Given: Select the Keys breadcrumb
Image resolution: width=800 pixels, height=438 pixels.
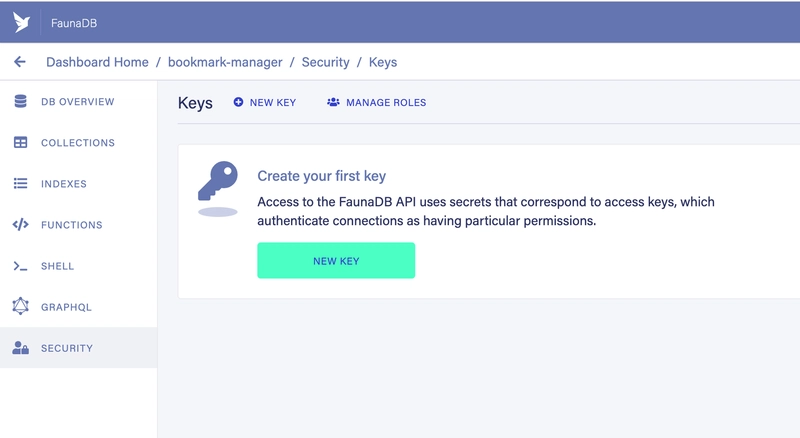Looking at the screenshot, I should 383,62.
